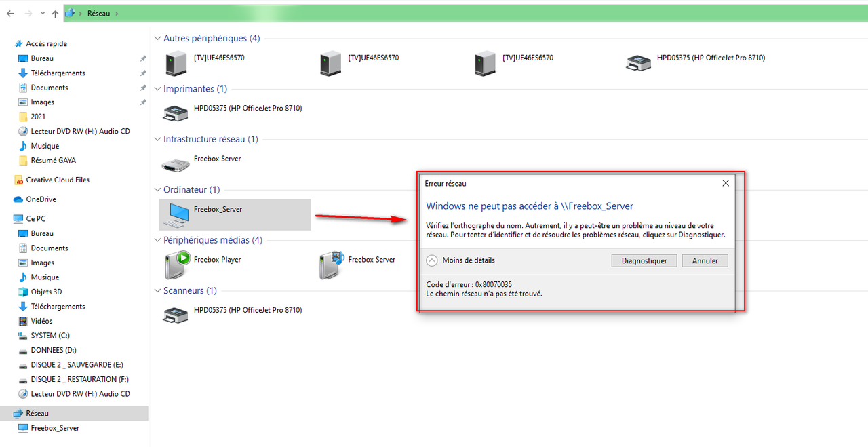Select Freebox Player media device
The image size is (868, 447).
pyautogui.click(x=203, y=265)
